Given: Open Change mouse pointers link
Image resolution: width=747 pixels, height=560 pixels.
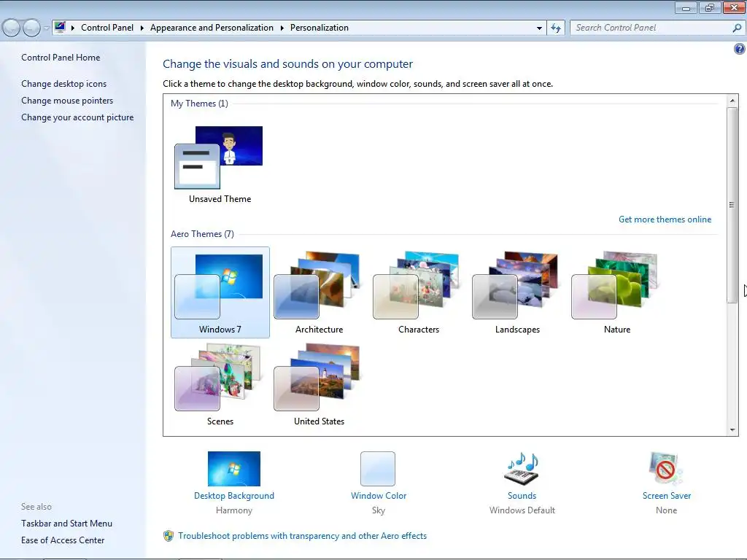Looking at the screenshot, I should click(67, 101).
